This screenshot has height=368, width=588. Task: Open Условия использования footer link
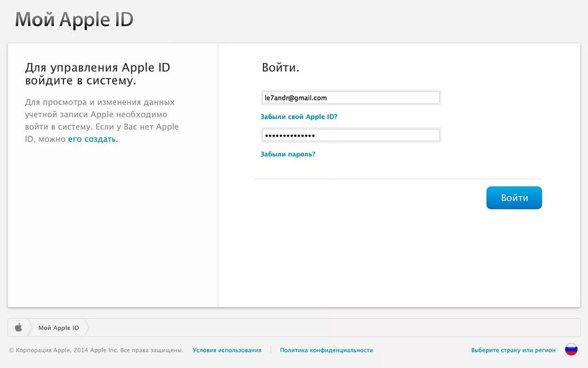(227, 350)
